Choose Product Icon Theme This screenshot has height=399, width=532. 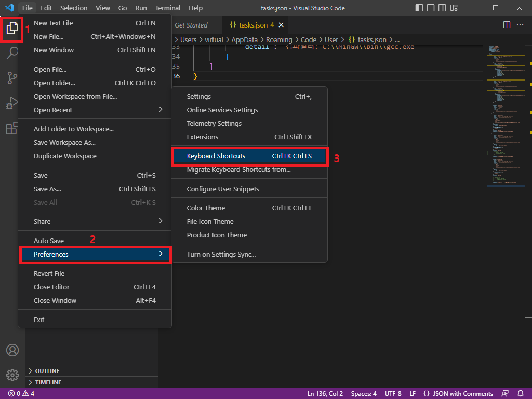click(x=249, y=235)
